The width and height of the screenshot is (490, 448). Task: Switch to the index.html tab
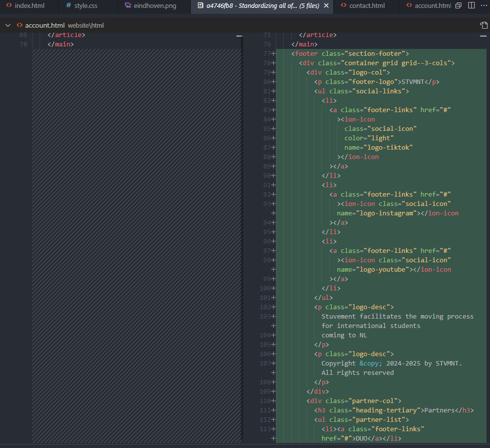tap(29, 6)
